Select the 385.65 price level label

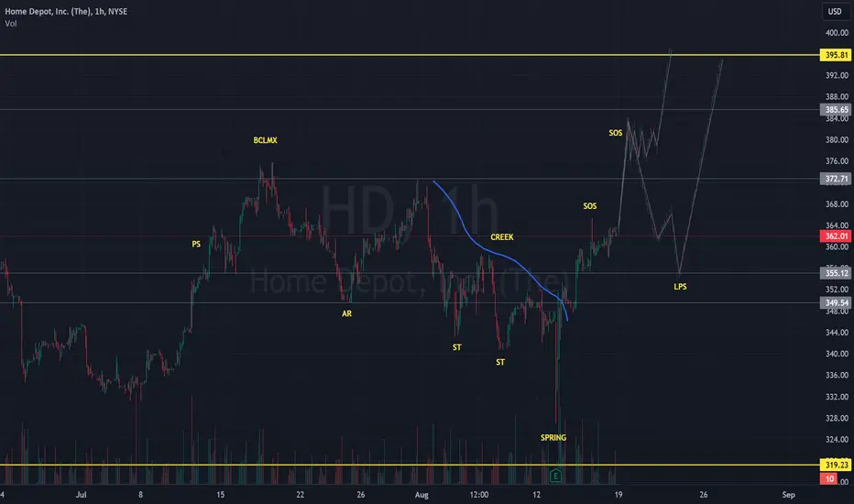click(836, 110)
